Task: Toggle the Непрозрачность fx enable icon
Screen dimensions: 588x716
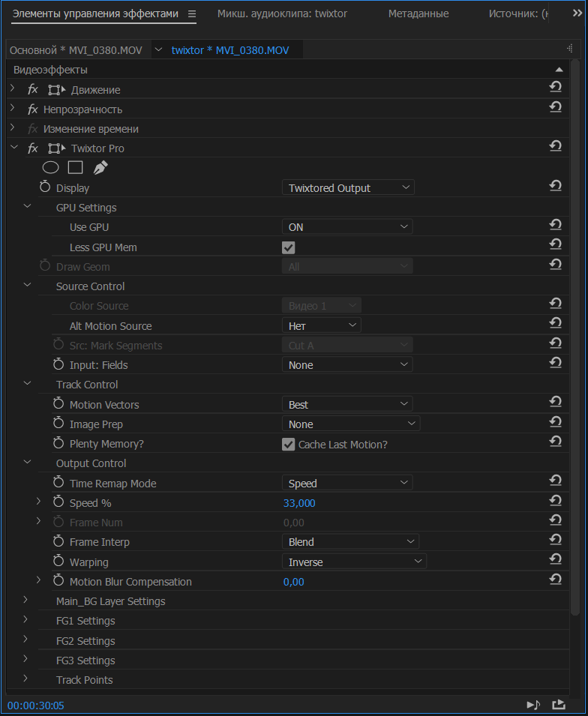Action: (32, 109)
